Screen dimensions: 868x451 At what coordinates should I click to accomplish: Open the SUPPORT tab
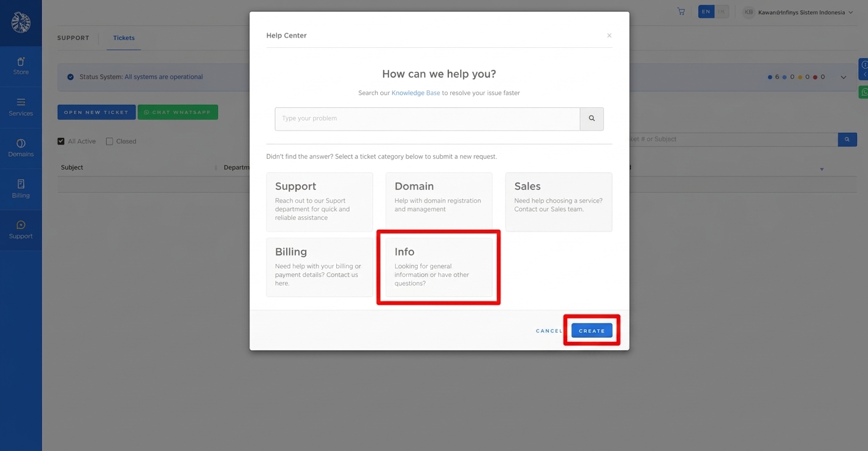73,38
